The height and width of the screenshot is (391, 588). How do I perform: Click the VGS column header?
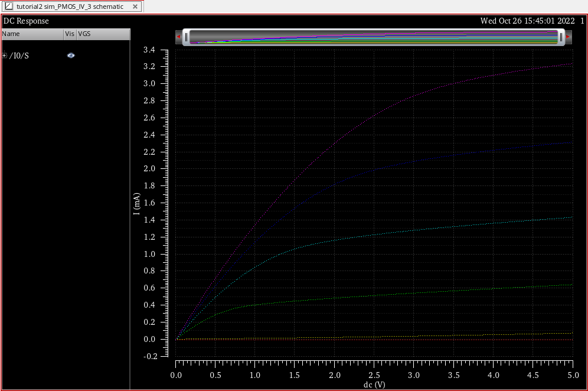pyautogui.click(x=103, y=34)
